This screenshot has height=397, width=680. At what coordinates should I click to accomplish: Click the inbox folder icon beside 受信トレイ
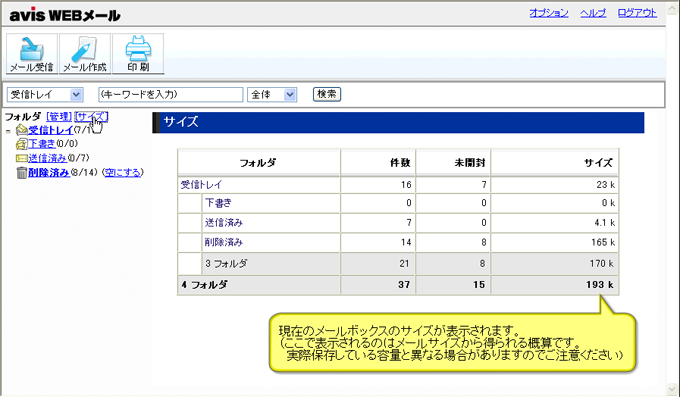(x=22, y=130)
